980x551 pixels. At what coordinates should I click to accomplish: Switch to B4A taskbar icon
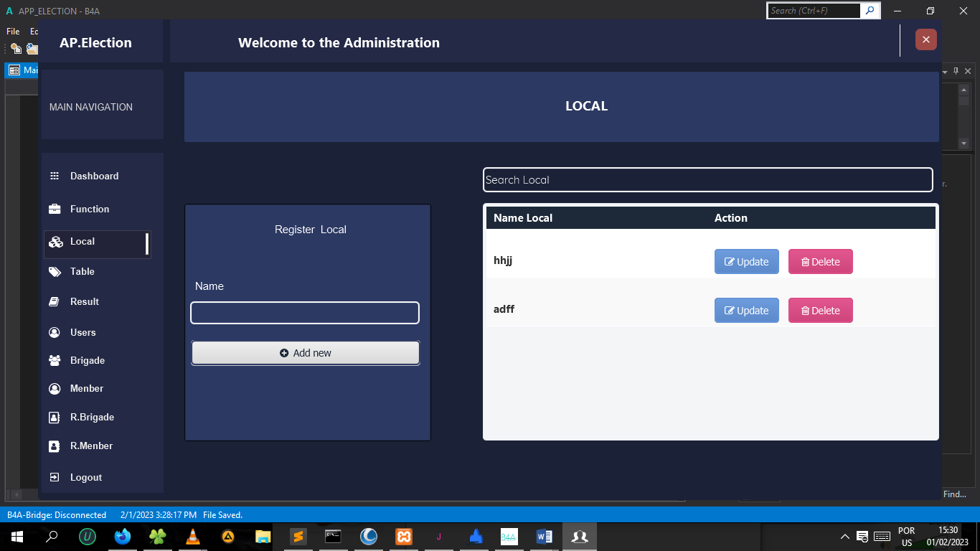click(509, 537)
